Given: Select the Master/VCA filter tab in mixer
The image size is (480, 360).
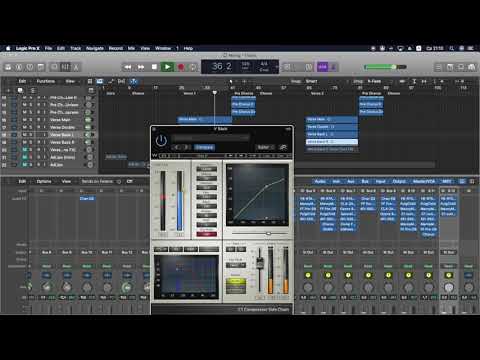Looking at the screenshot, I should click(x=424, y=181).
